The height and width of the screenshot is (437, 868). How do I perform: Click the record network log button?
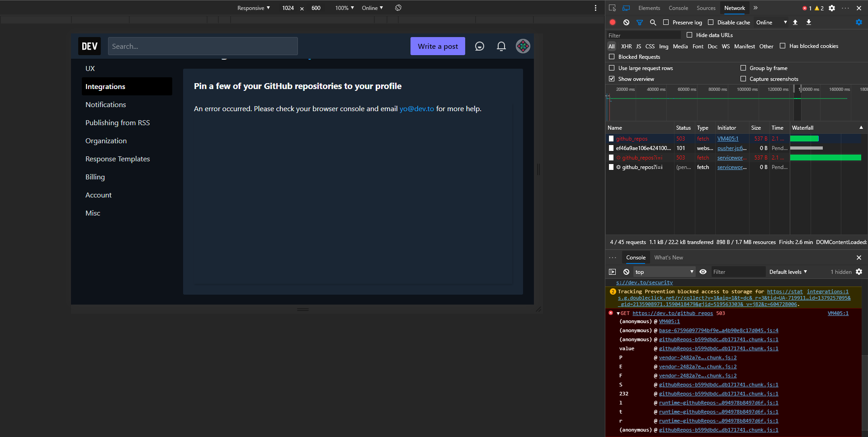tap(613, 22)
